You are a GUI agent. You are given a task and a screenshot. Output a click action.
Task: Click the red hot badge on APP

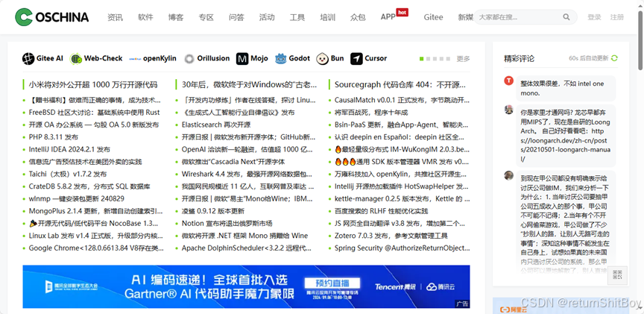pyautogui.click(x=402, y=13)
